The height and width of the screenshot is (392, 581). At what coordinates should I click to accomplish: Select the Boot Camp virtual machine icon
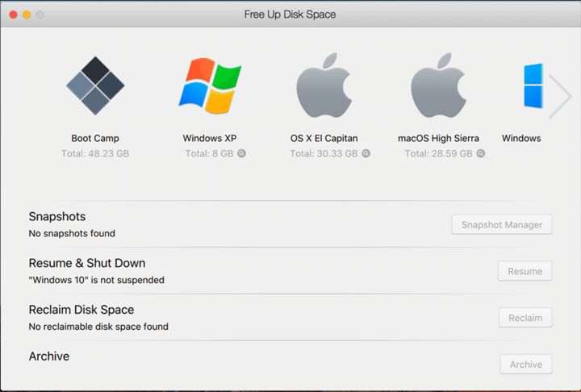click(95, 85)
